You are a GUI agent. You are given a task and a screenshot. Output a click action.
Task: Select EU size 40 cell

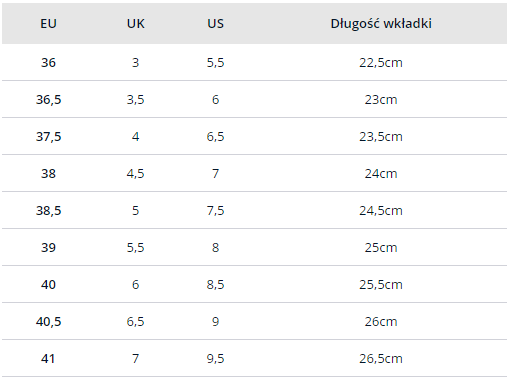point(48,285)
